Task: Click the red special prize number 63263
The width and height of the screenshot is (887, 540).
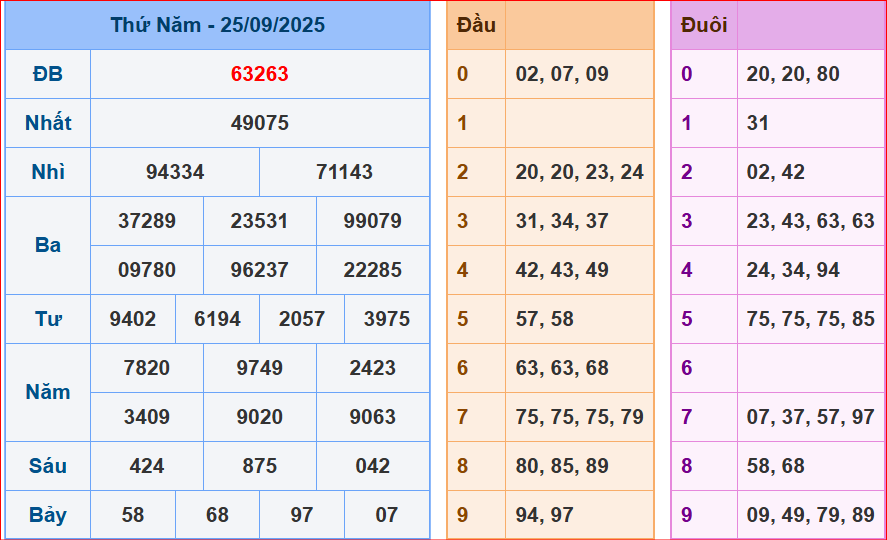Action: [260, 74]
